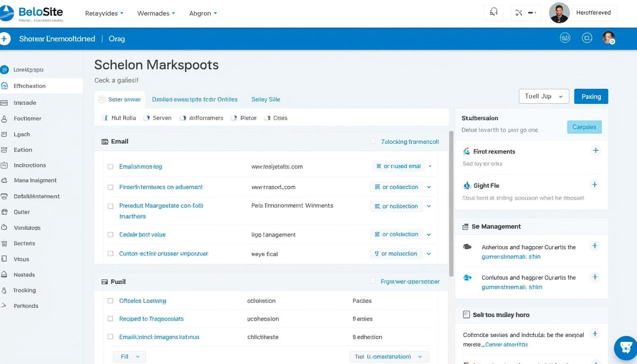Click the Qutler sidebar icon
637x364 pixels.
(4, 212)
